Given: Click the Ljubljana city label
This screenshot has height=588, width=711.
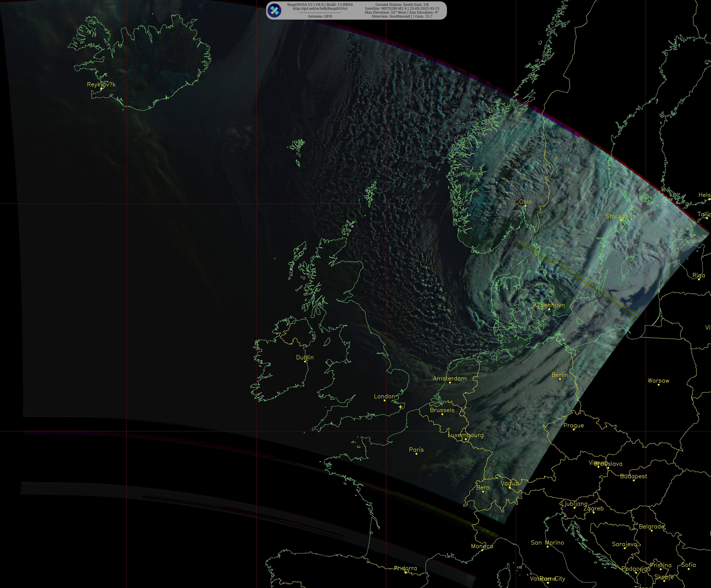Looking at the screenshot, I should pyautogui.click(x=574, y=504).
